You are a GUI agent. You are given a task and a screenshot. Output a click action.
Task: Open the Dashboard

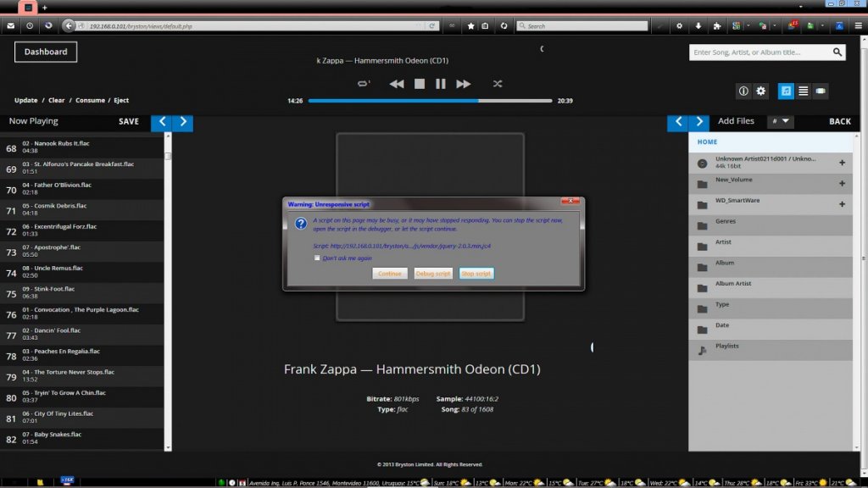click(46, 52)
